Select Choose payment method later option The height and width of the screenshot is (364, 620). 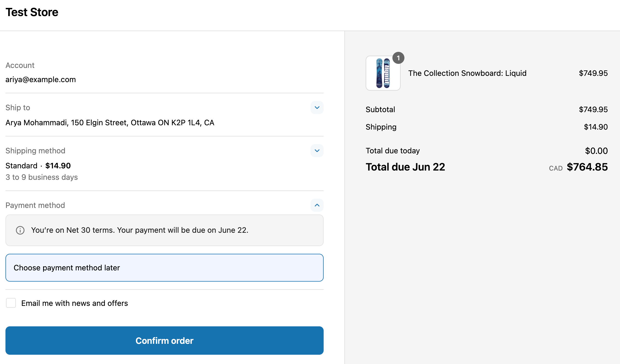(x=165, y=268)
